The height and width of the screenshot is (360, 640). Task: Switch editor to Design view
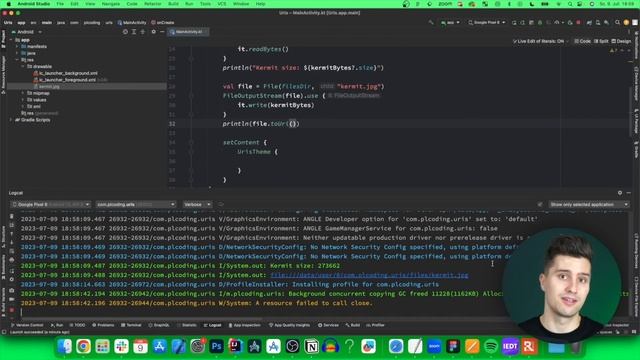[621, 41]
